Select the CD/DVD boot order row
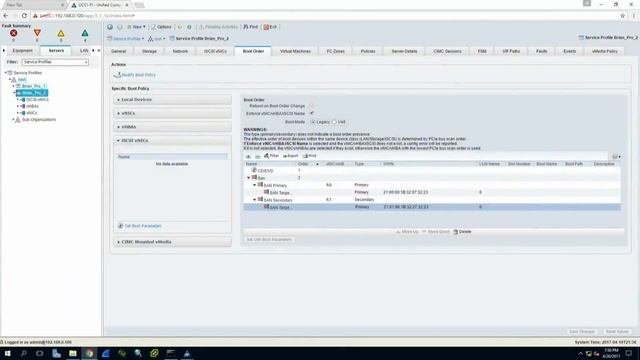 [432, 171]
